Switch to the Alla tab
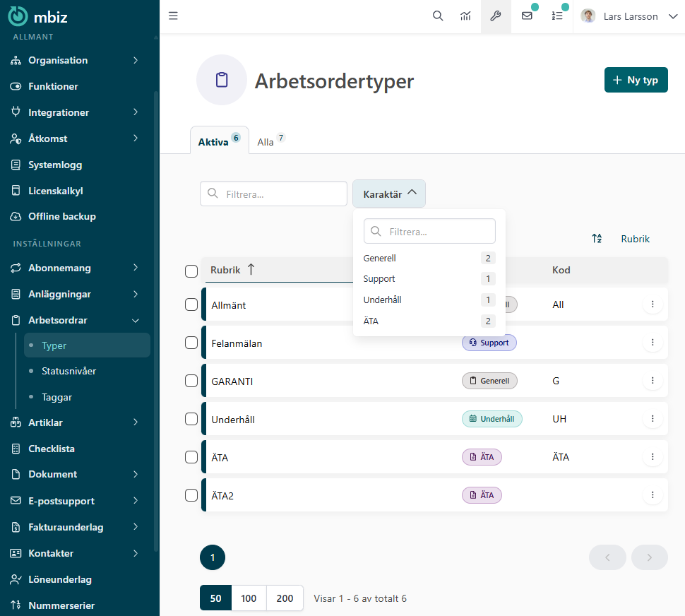The height and width of the screenshot is (616, 685). click(x=270, y=141)
